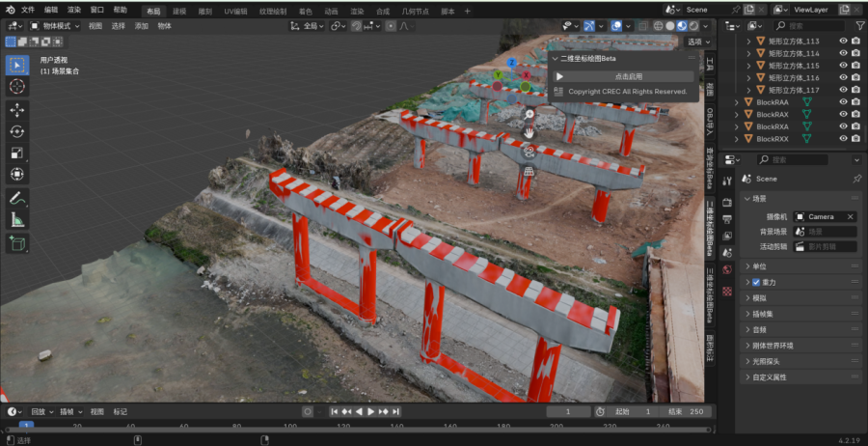Click the Add Cube tool icon

pyautogui.click(x=17, y=244)
